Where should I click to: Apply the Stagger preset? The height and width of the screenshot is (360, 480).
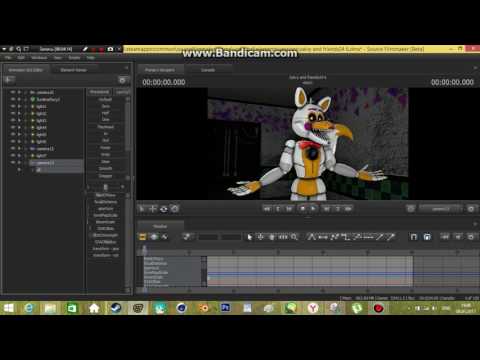click(105, 175)
